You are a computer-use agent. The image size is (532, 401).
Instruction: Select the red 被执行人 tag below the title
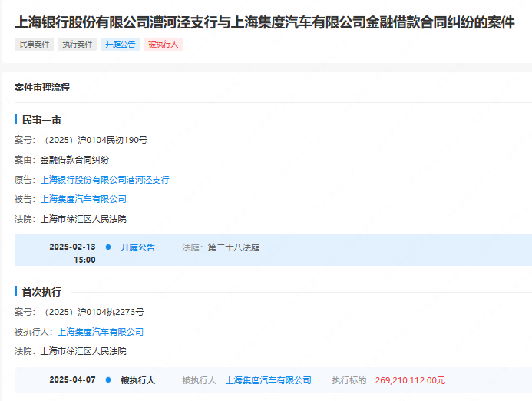pyautogui.click(x=164, y=45)
